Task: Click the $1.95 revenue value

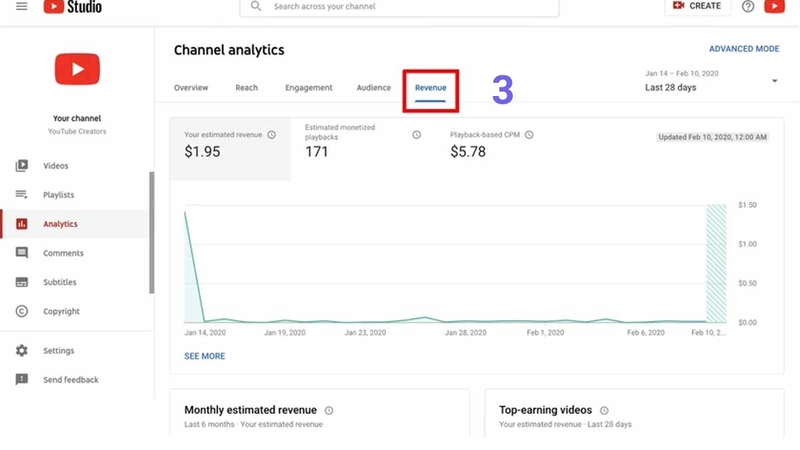Action: (203, 152)
